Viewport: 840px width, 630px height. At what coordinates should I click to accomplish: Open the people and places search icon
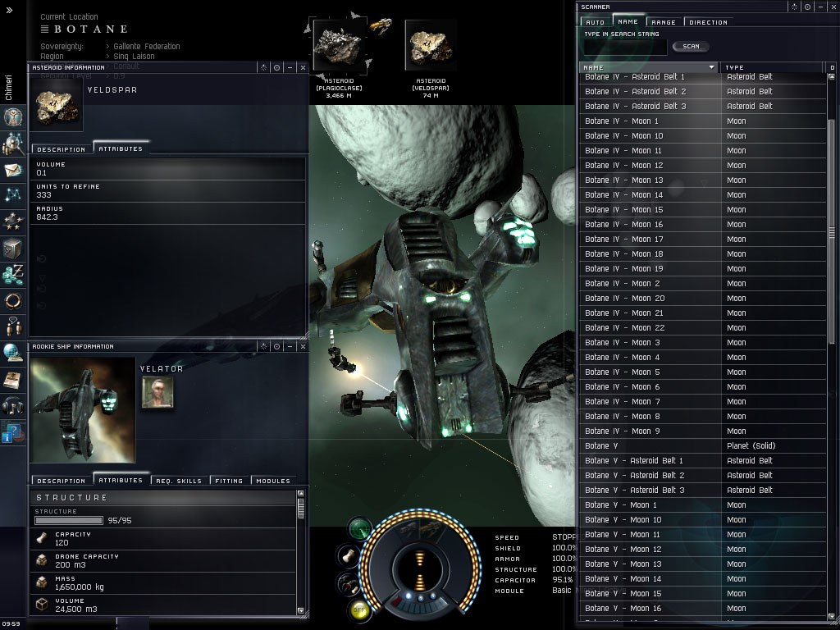[13, 143]
